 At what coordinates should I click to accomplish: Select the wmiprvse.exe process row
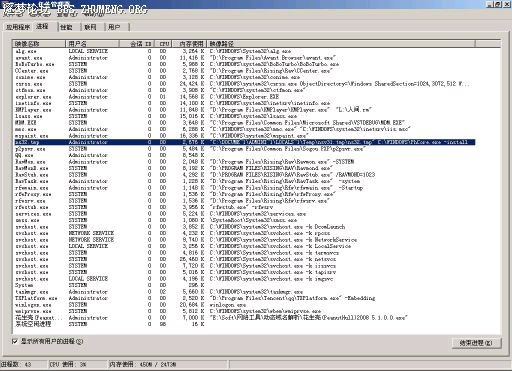tap(244, 311)
